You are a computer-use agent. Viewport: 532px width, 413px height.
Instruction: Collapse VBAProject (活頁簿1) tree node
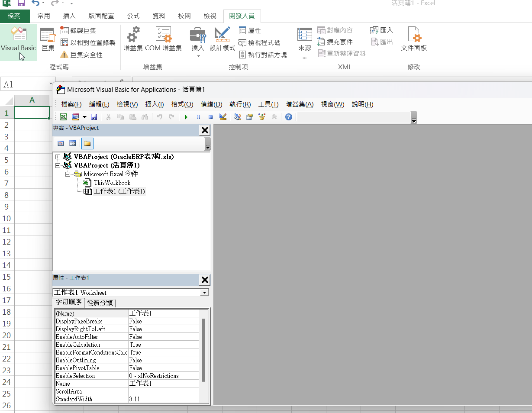[x=58, y=165]
